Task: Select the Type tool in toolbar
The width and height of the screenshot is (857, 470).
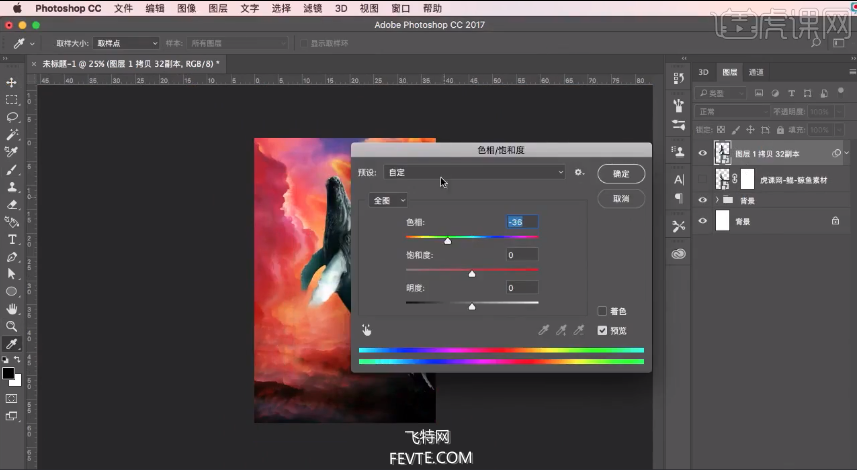Action: tap(11, 239)
